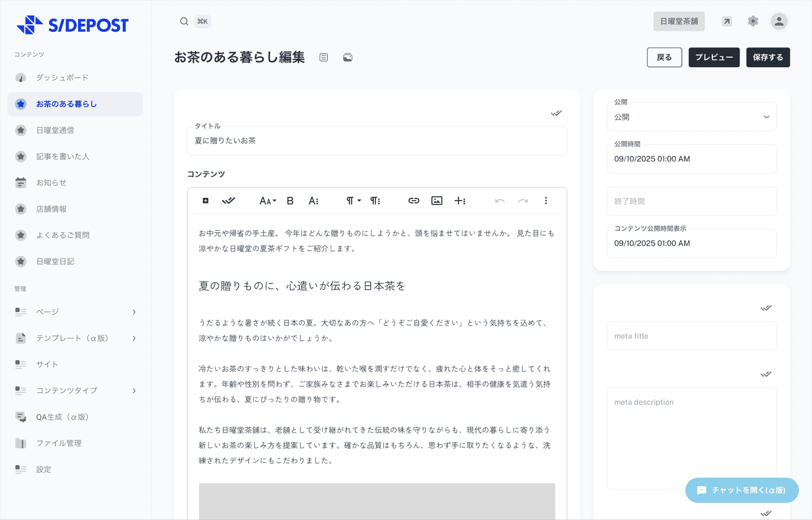
Task: Click the meta title field
Action: pos(692,336)
